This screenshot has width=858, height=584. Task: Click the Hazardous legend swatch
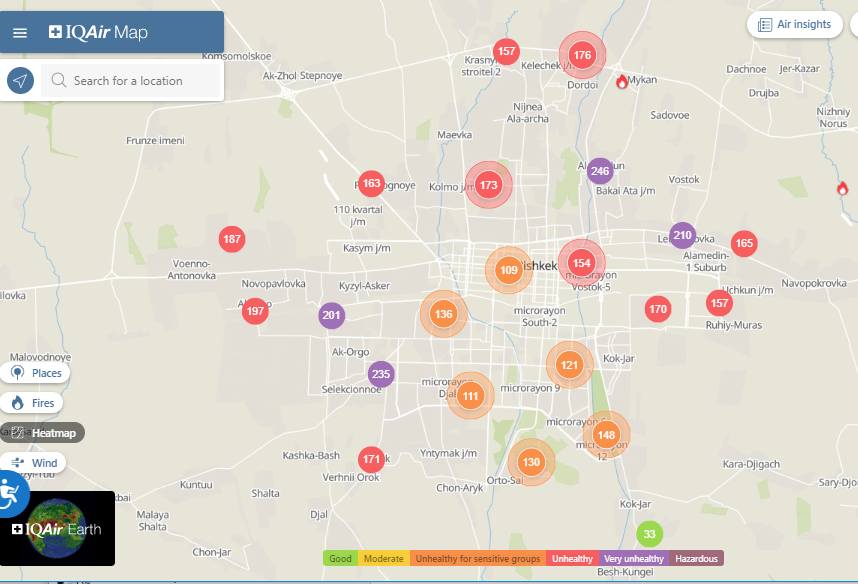[696, 558]
